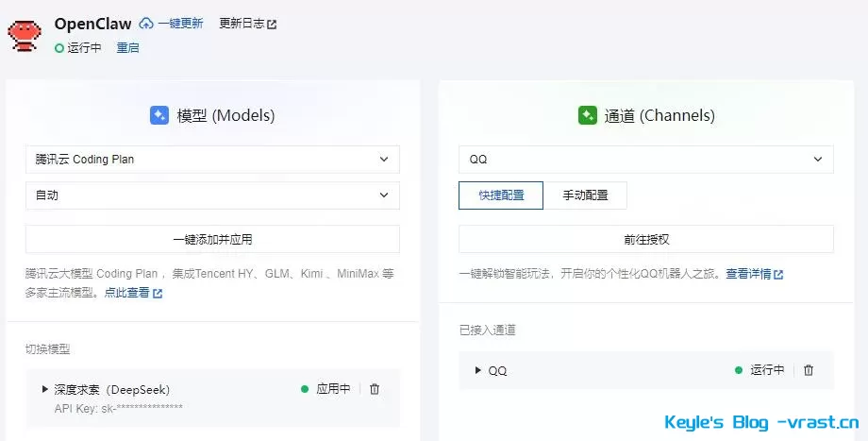Open the QQ channel type dropdown

[x=645, y=160]
